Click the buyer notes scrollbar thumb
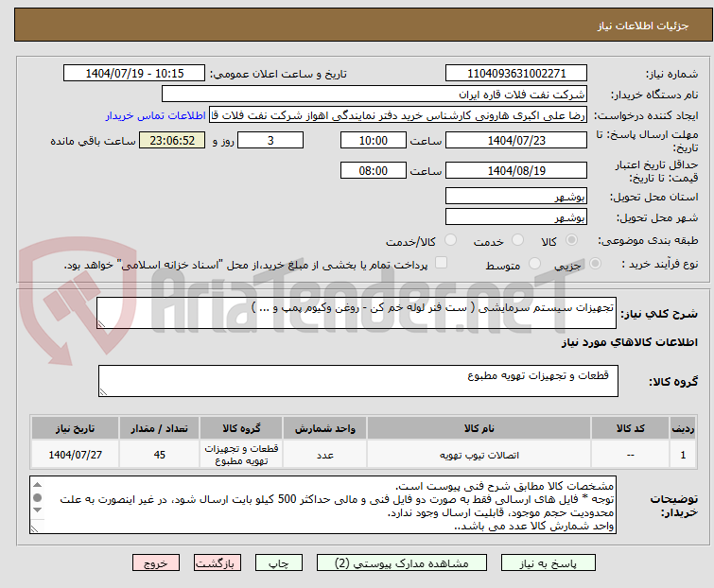This screenshot has width=714, height=588. click(x=38, y=497)
